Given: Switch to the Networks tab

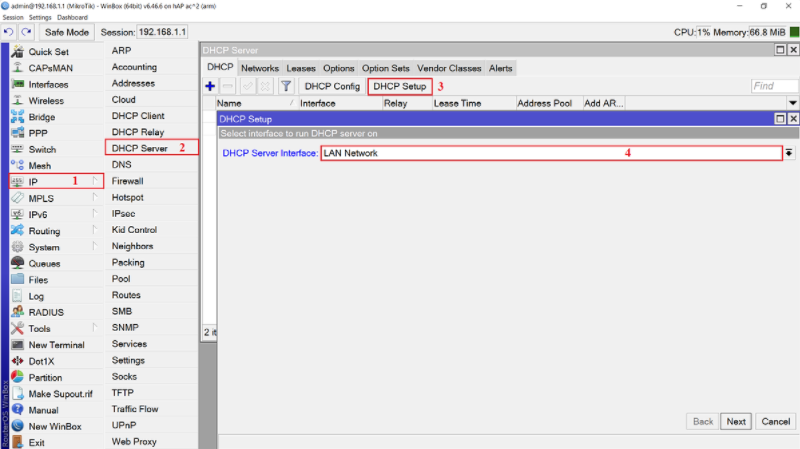Looking at the screenshot, I should pos(260,68).
